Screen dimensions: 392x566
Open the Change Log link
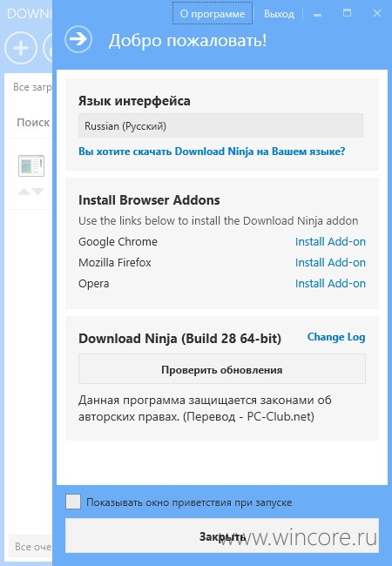click(x=336, y=337)
